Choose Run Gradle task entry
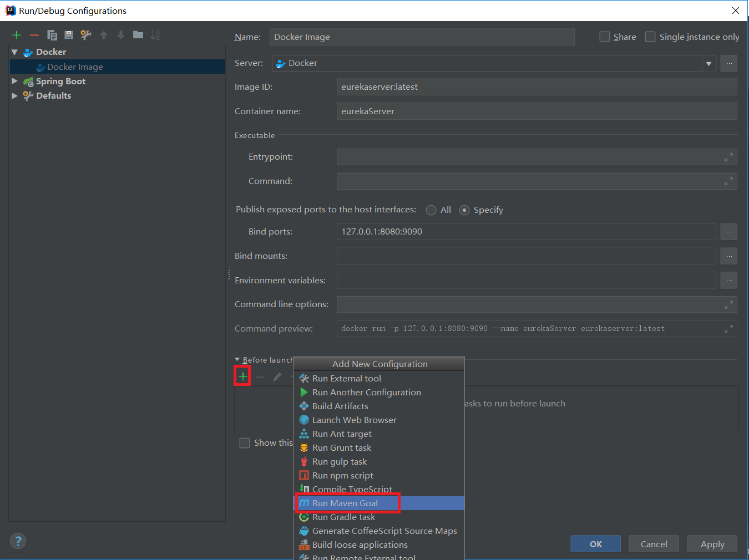This screenshot has width=749, height=560. pyautogui.click(x=379, y=517)
